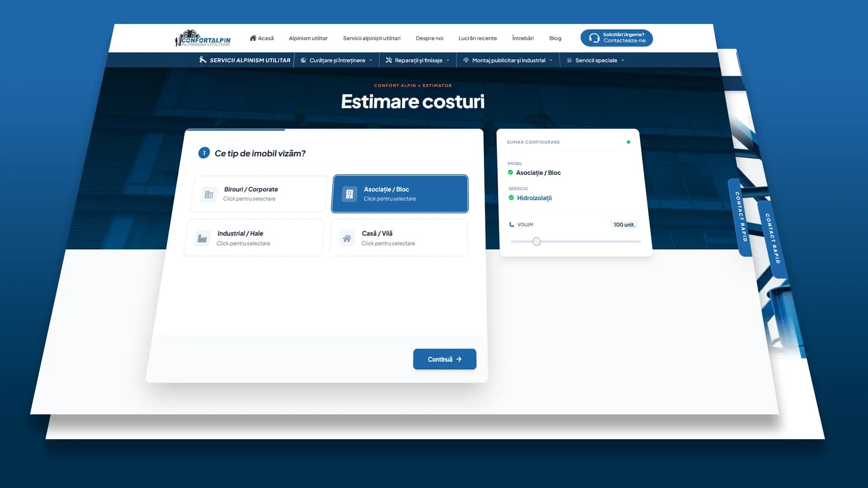Go to the Lucrări recente page
The height and width of the screenshot is (488, 868).
pos(477,38)
